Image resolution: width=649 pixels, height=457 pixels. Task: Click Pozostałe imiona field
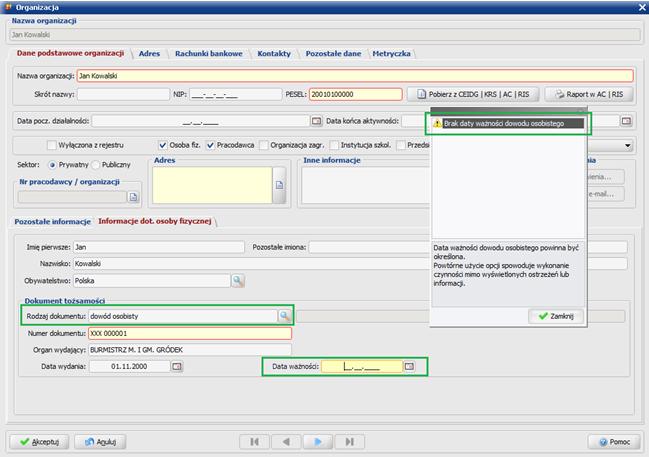(x=370, y=247)
